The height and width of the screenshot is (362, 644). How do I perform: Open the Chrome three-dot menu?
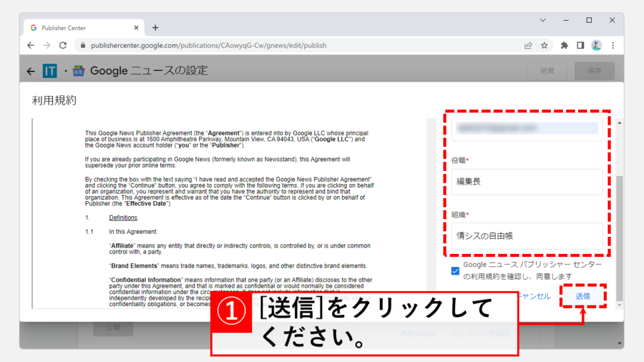[613, 45]
